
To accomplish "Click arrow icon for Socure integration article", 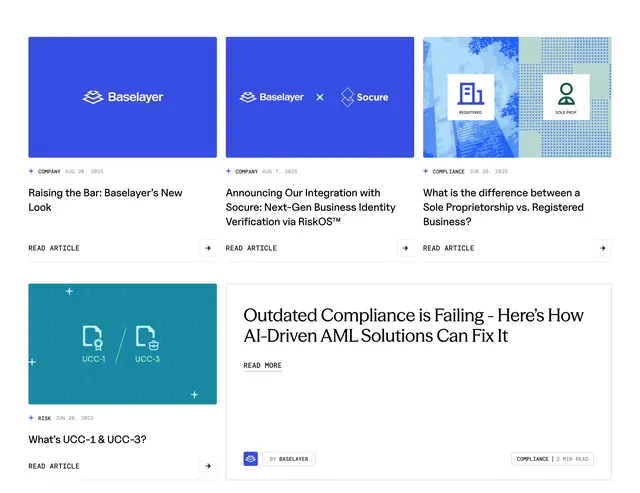I will tap(405, 248).
